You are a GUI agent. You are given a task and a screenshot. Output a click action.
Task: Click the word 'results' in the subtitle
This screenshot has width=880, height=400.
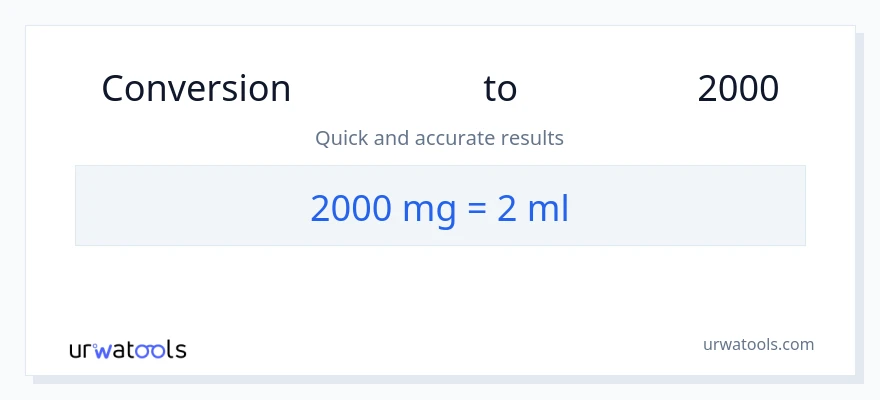[535, 138]
